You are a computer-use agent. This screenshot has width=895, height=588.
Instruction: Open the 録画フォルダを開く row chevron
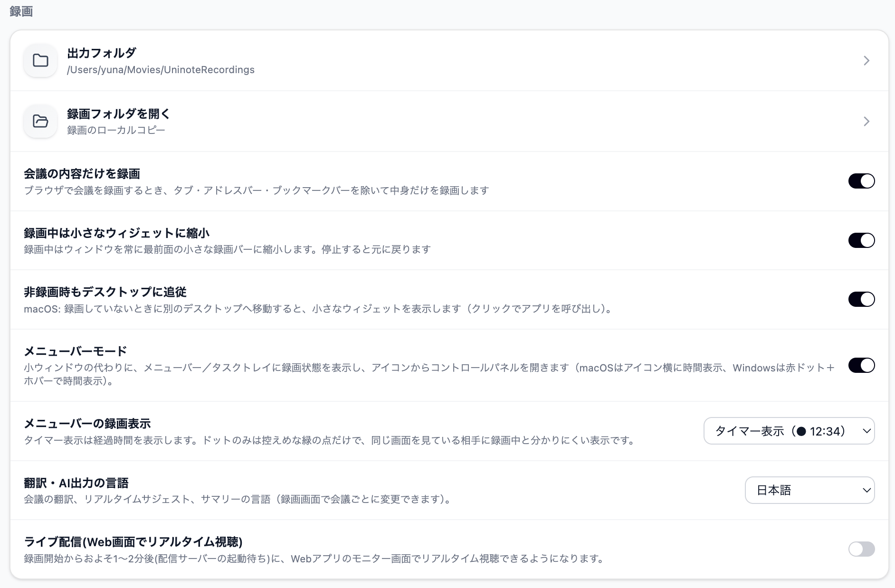866,121
